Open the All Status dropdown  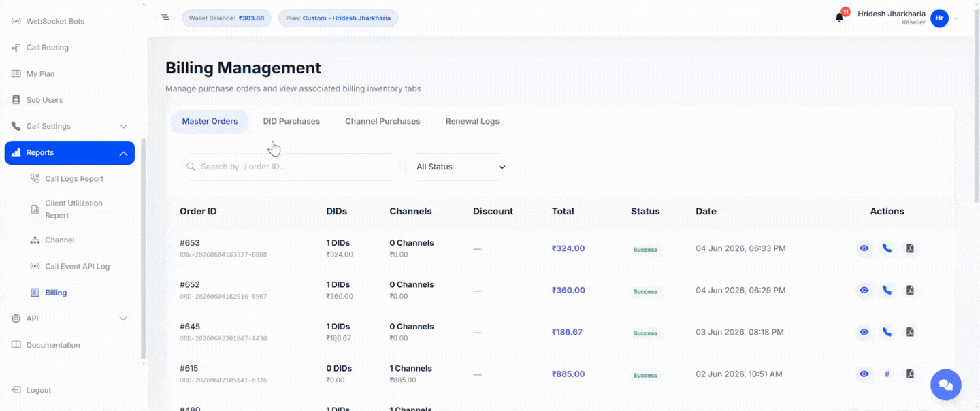[460, 167]
